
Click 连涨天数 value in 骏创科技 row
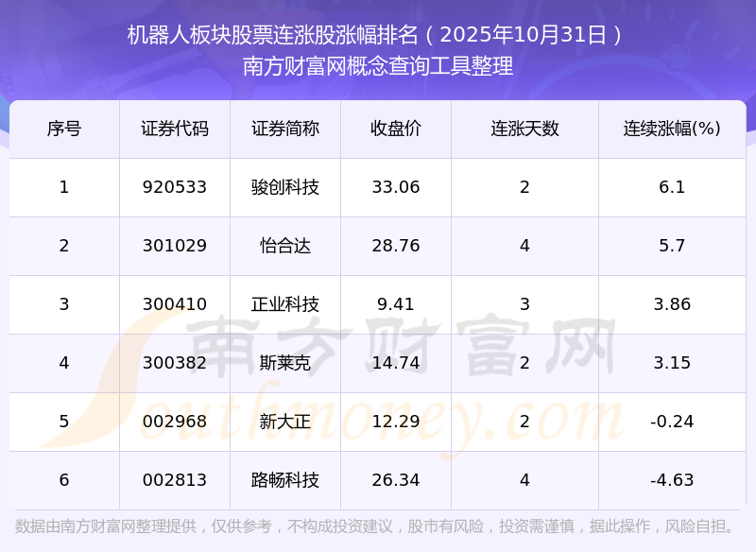(x=524, y=187)
